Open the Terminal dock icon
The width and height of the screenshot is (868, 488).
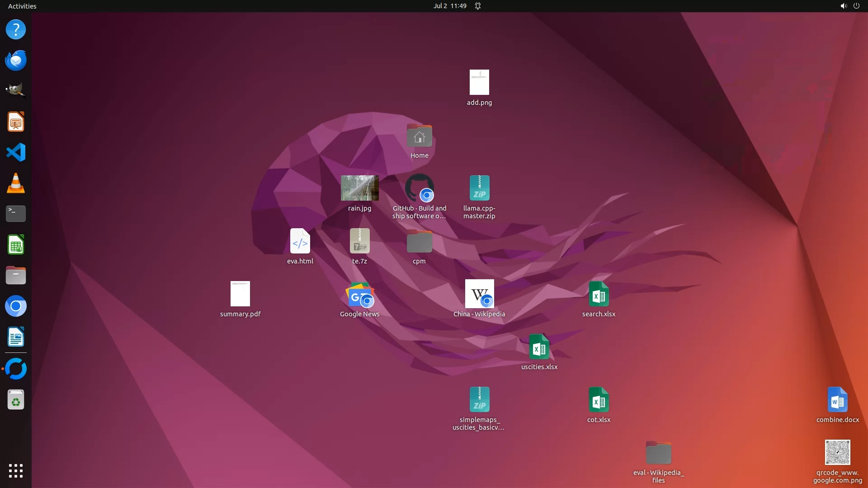click(x=16, y=214)
